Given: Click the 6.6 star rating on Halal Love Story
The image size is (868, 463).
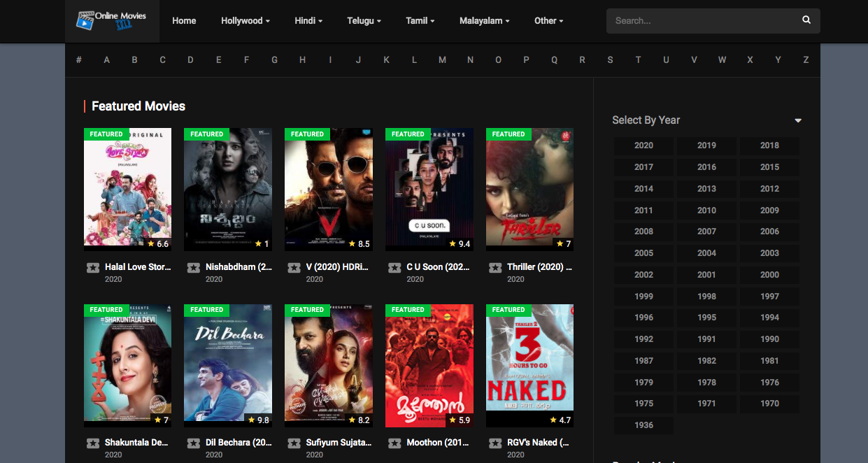Looking at the screenshot, I should (x=158, y=244).
